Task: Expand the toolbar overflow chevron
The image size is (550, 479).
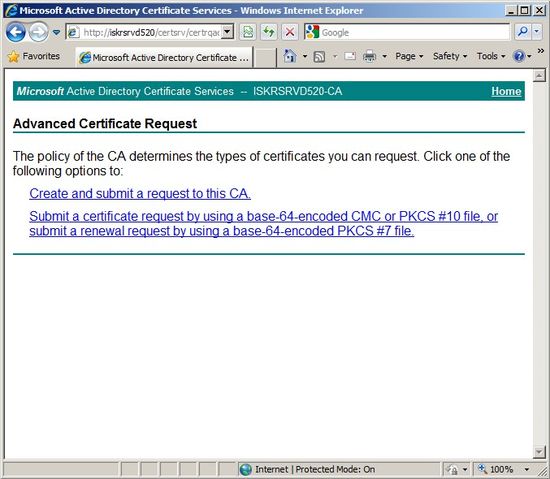Action: click(x=541, y=51)
